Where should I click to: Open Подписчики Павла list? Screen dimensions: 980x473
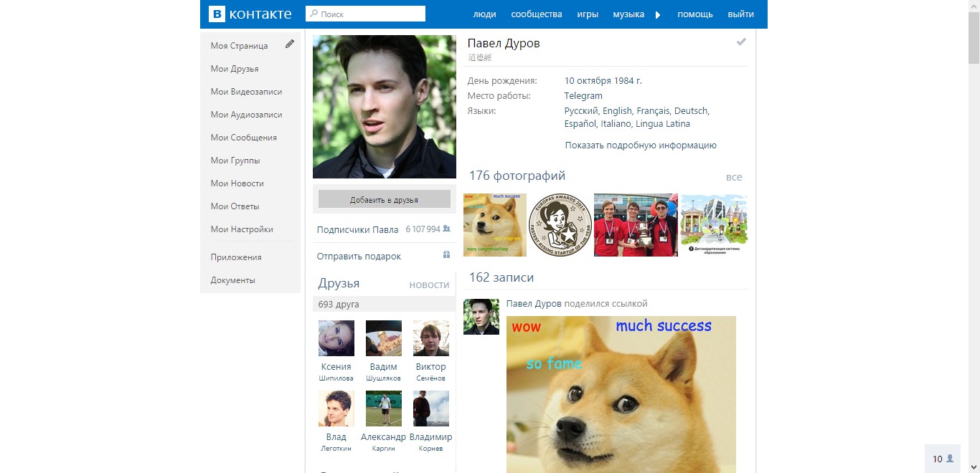pos(357,229)
